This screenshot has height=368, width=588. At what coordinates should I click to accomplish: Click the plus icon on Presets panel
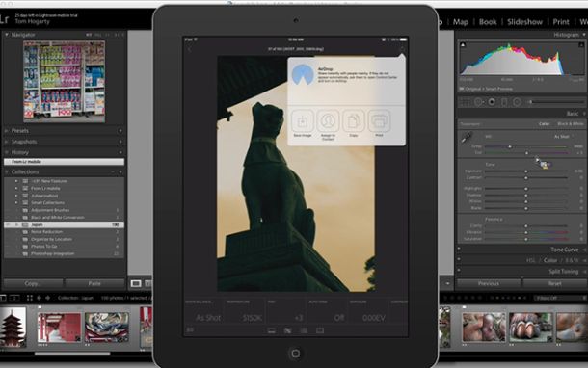point(120,131)
